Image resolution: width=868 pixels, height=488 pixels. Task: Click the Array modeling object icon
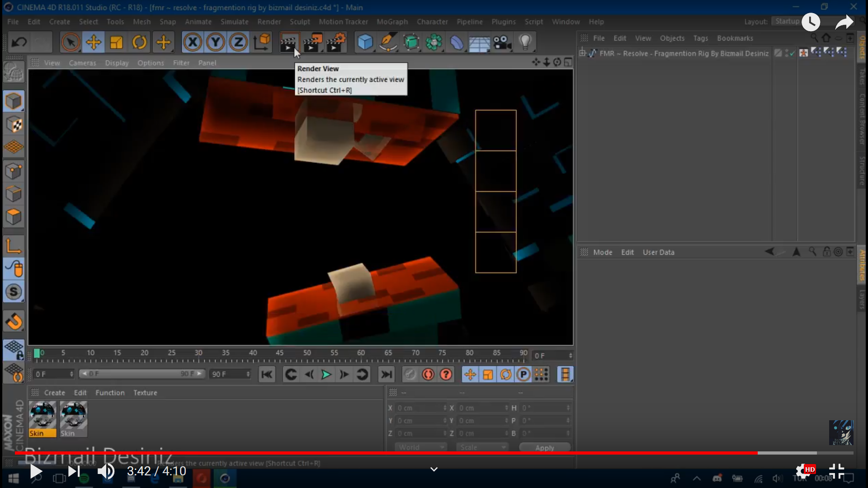pos(434,42)
